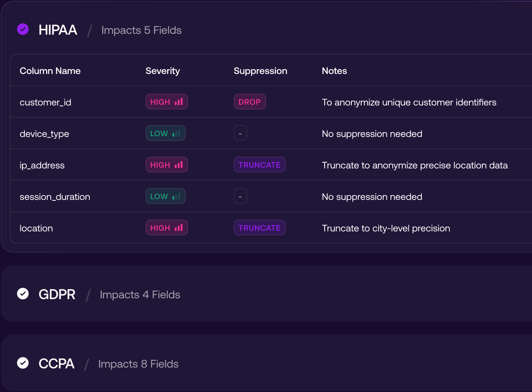Click the dash suppression chip for device_type
The image size is (532, 392).
pos(240,133)
